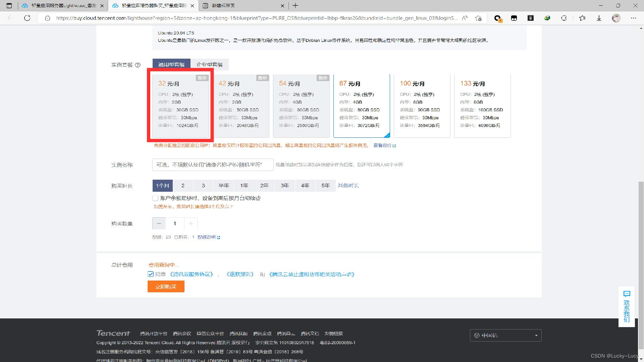
Task: Click the black U extension icon
Action: pos(531,18)
